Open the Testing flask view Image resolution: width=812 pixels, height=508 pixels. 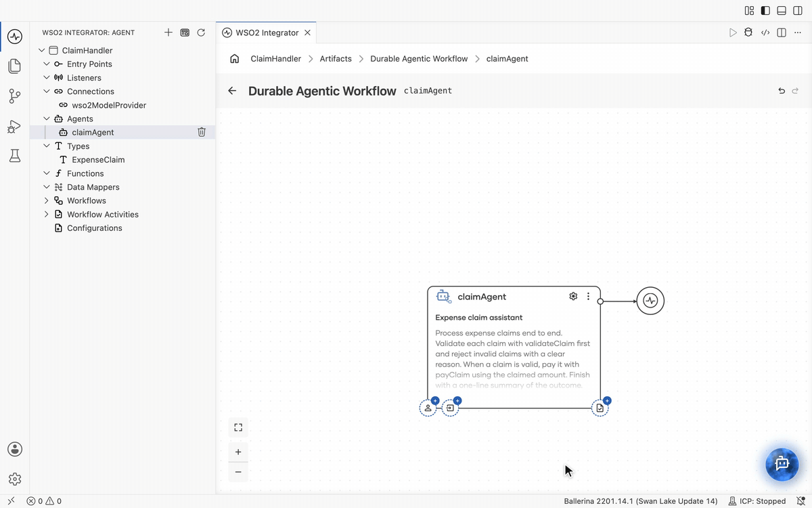(x=15, y=156)
